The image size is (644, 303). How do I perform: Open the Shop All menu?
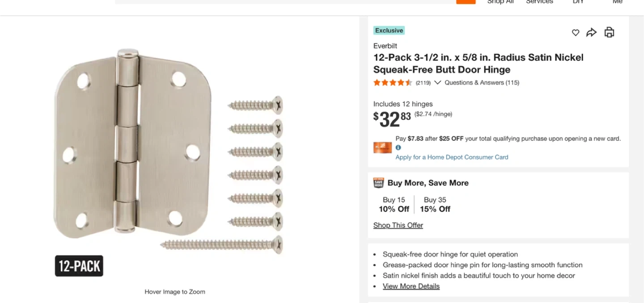pos(500,2)
